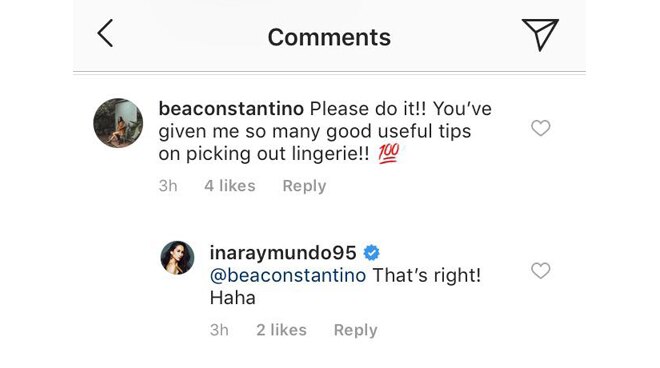Open beaconstantino's profile picture

[118, 123]
